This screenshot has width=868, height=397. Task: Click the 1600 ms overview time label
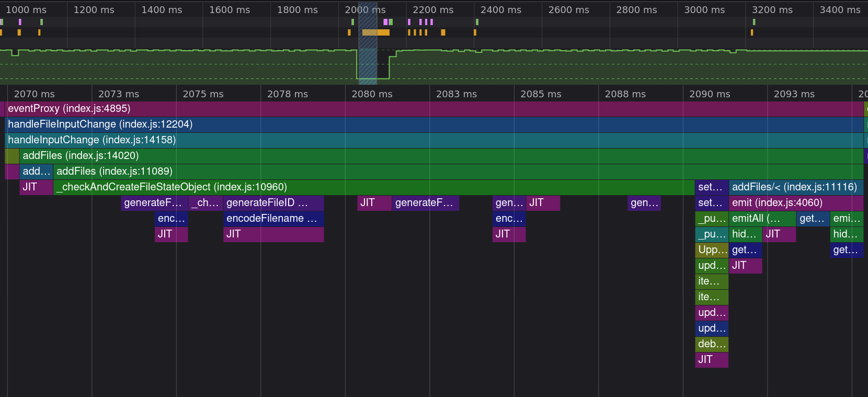pos(230,10)
